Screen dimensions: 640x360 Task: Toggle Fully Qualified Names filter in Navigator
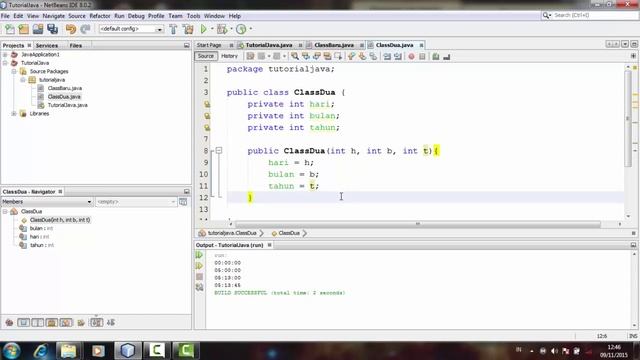tap(81, 322)
